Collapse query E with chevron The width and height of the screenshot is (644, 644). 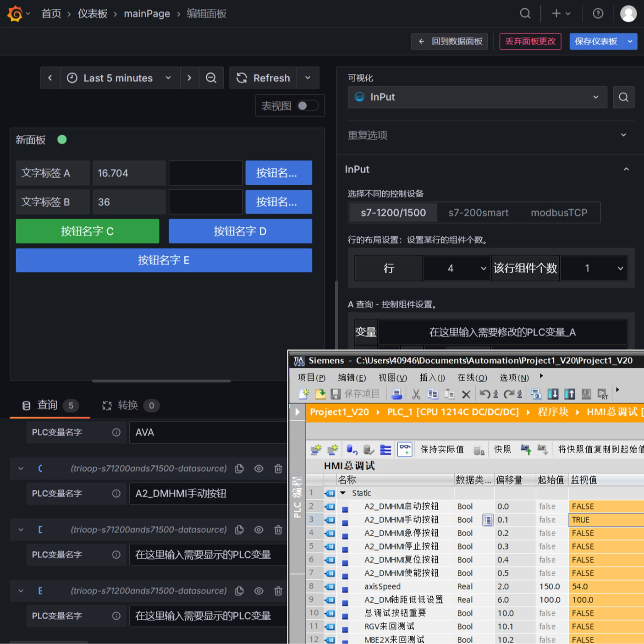(21, 591)
